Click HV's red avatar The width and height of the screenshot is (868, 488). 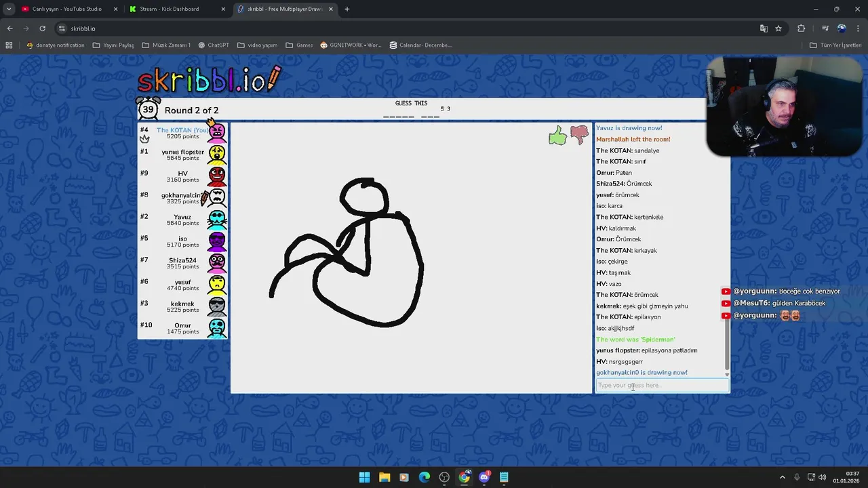pos(217,176)
